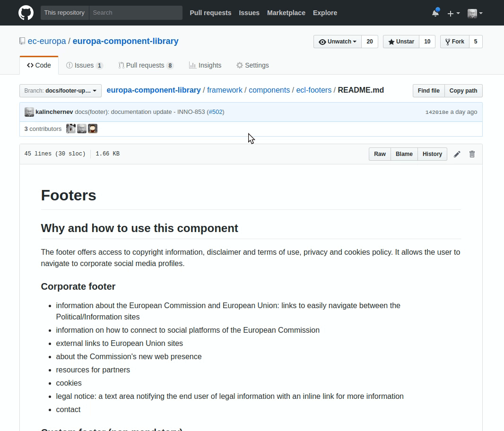Go to europa-component-library breadcrumb root

(154, 90)
